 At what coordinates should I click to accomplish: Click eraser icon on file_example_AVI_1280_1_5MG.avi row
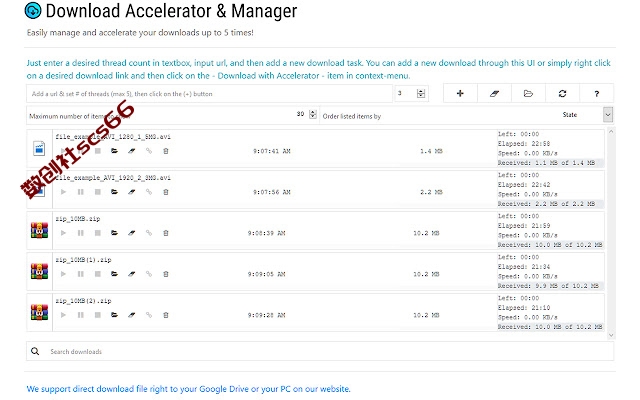[x=131, y=151]
